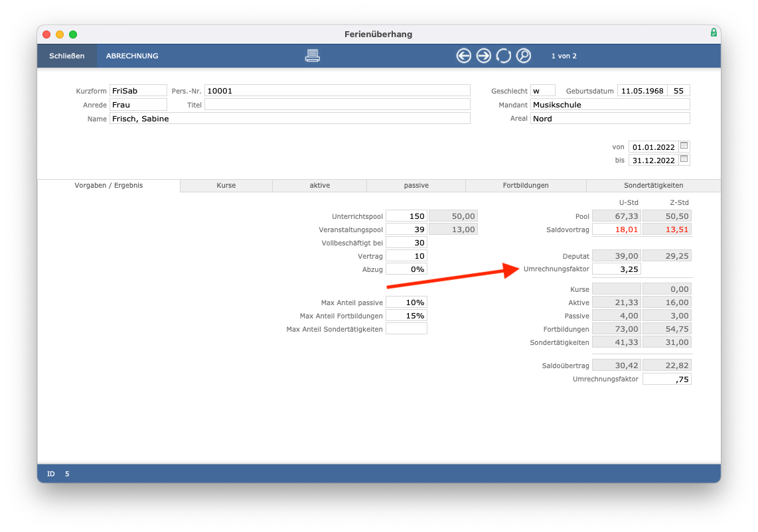Open the passive tab
The height and width of the screenshot is (532, 758).
[416, 186]
